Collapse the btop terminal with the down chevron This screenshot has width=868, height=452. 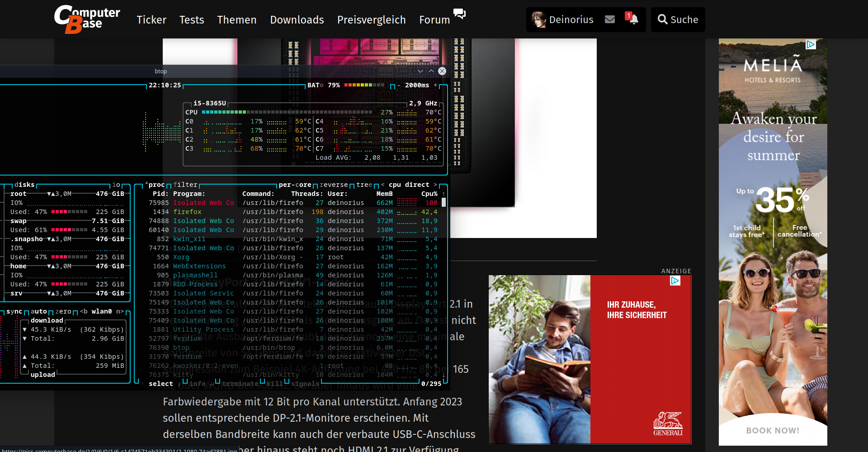pos(421,71)
